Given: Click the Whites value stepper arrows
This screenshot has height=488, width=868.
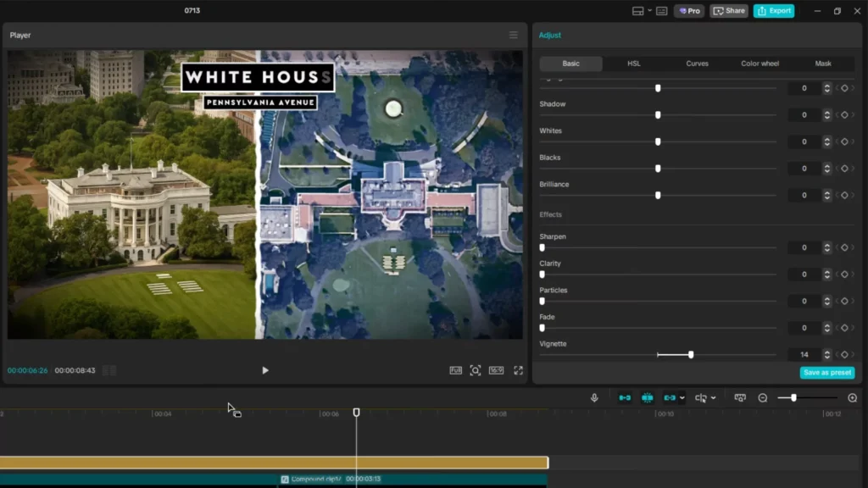Looking at the screenshot, I should pyautogui.click(x=827, y=141).
